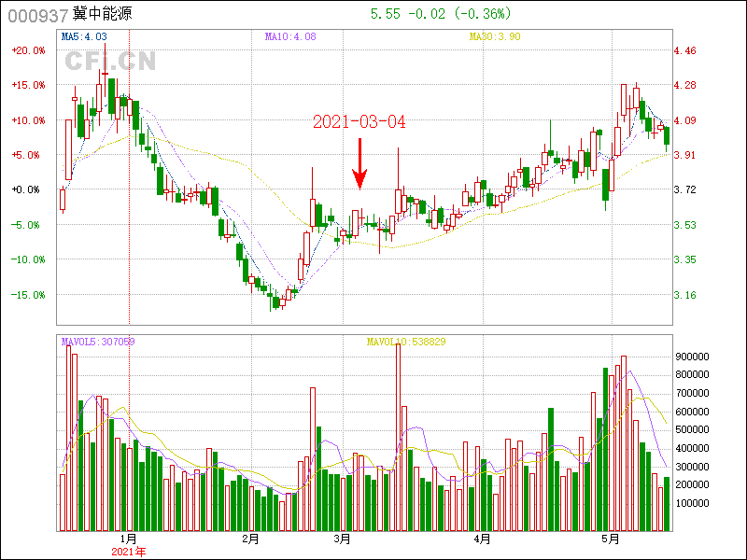
Task: Select the 4月 label on time axis
Action: point(482,539)
